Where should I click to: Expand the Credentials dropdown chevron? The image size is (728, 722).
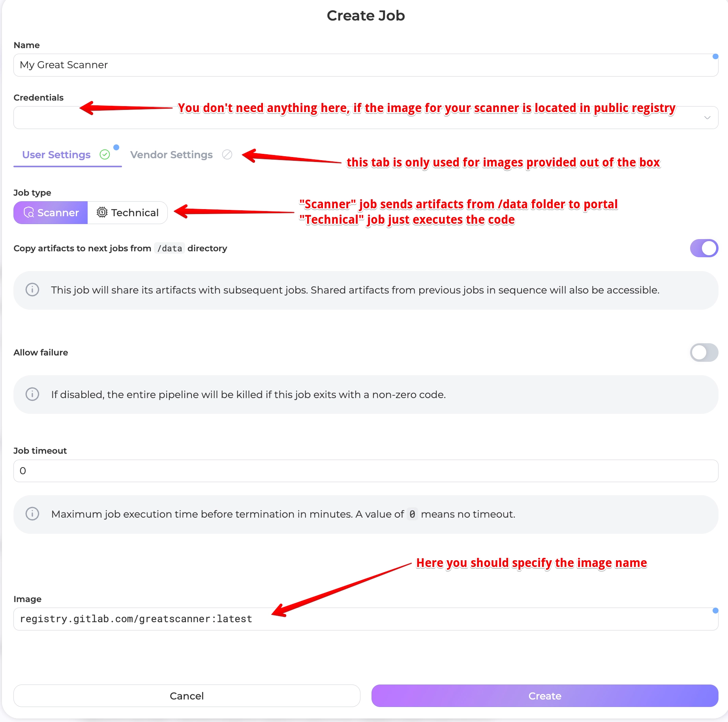(707, 118)
